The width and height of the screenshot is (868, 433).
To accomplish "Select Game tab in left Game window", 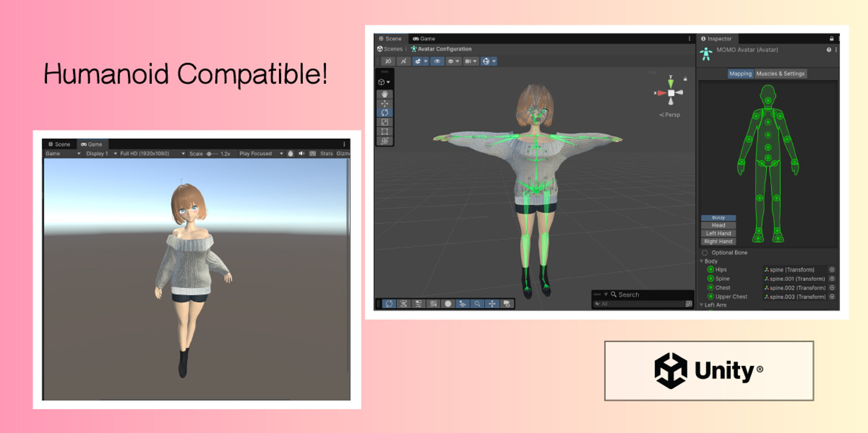I will click(x=91, y=145).
